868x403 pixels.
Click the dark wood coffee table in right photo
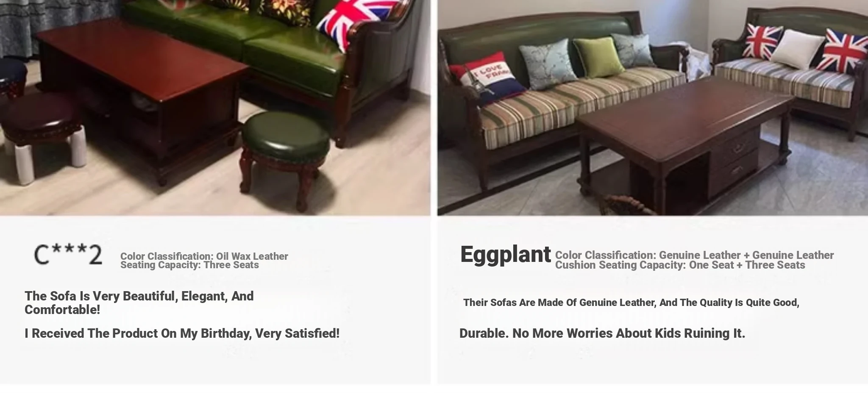[x=684, y=140]
